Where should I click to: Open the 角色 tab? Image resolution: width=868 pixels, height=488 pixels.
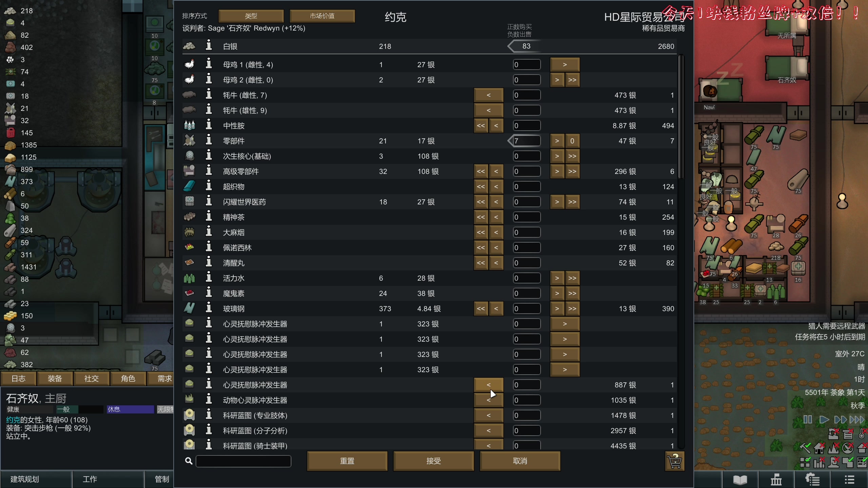coord(128,379)
